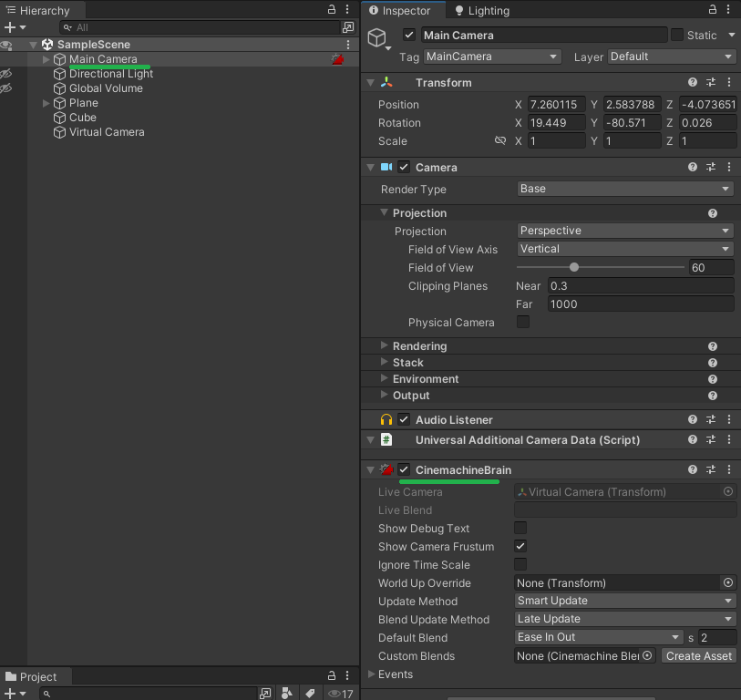741x700 pixels.
Task: Enable the Show Debug Text checkbox
Action: [520, 528]
